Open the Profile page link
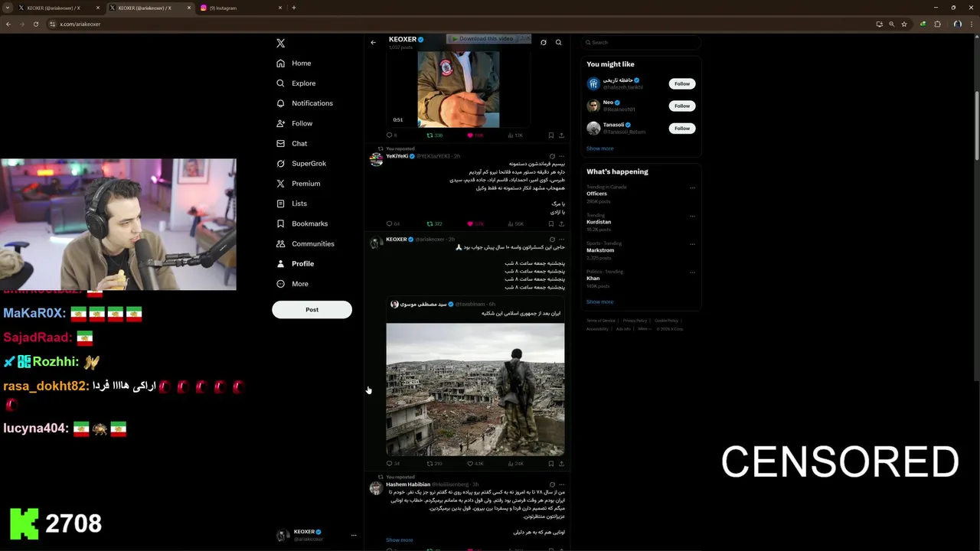 pyautogui.click(x=295, y=263)
